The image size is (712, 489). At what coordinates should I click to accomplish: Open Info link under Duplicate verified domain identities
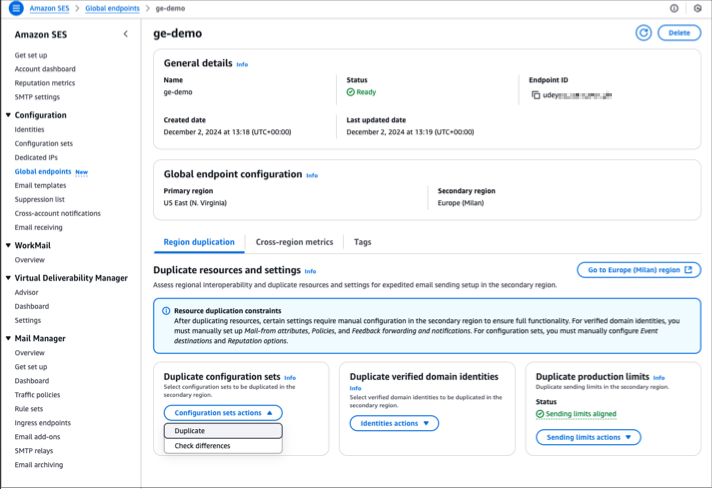[356, 388]
